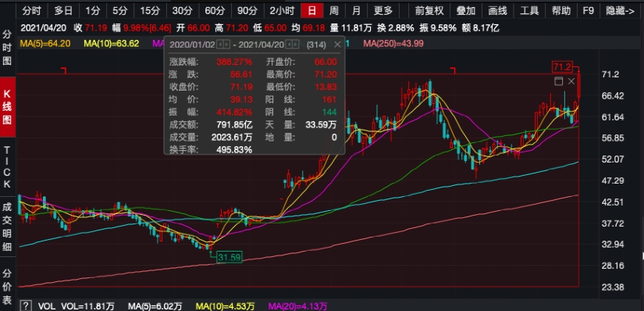Open the 更多 periods dropdown
Viewport: 644px width, 311px height.
(383, 11)
